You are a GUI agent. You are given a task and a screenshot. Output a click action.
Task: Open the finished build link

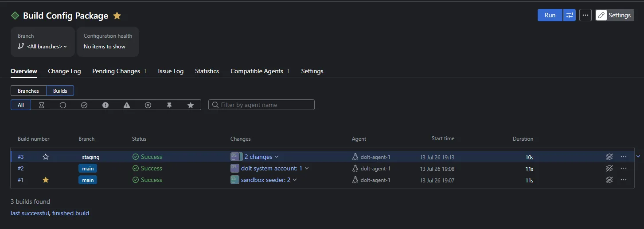point(70,213)
